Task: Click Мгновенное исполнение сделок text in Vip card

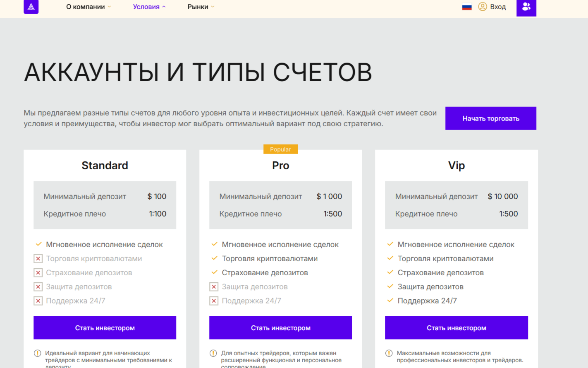Action: [x=456, y=244]
